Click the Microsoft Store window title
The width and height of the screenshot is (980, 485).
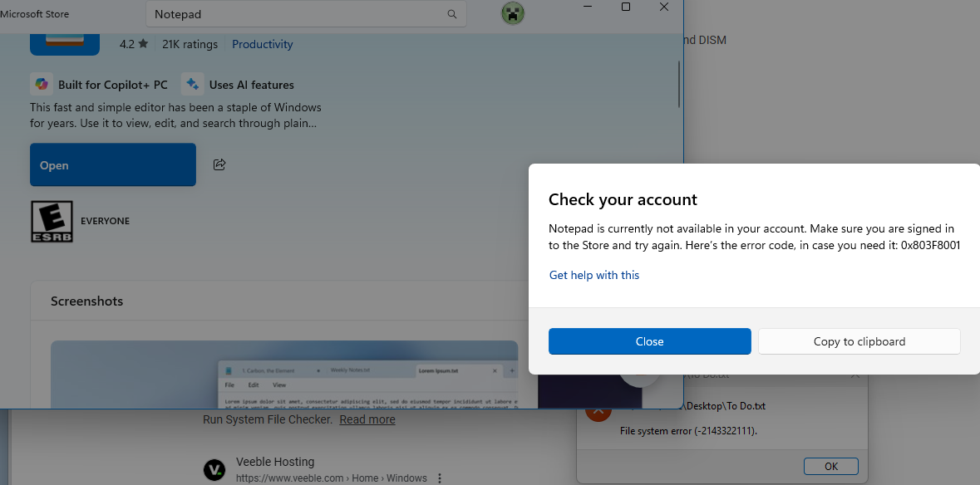coord(35,14)
